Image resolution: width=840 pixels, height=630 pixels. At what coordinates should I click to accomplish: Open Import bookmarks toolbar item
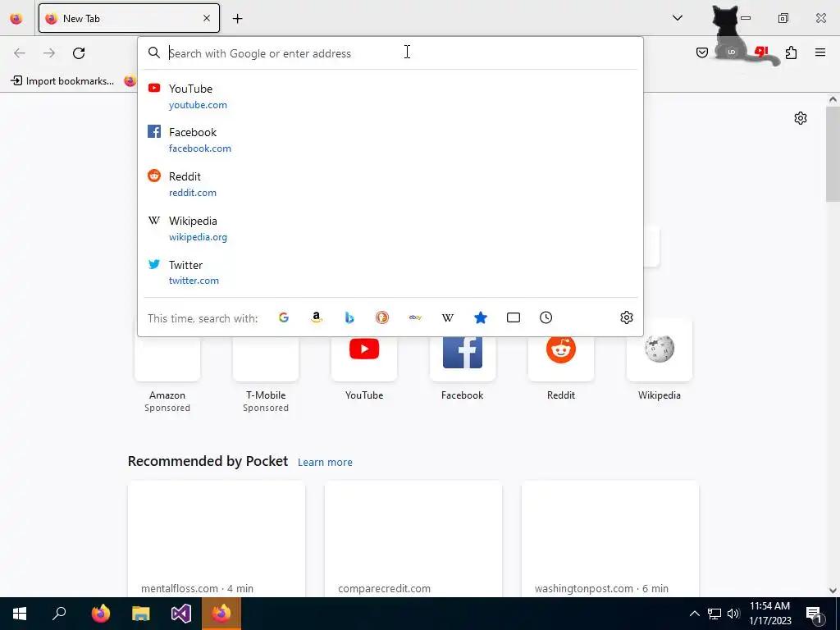(x=62, y=81)
